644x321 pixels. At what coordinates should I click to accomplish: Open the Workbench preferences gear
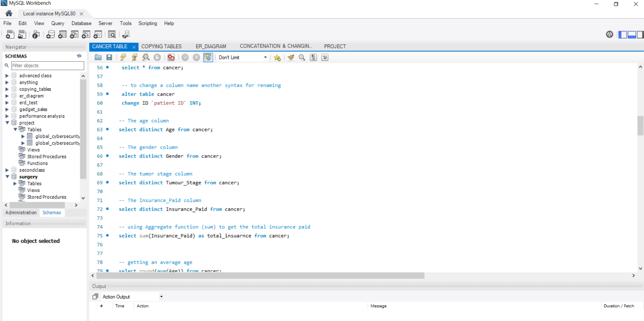coord(610,34)
